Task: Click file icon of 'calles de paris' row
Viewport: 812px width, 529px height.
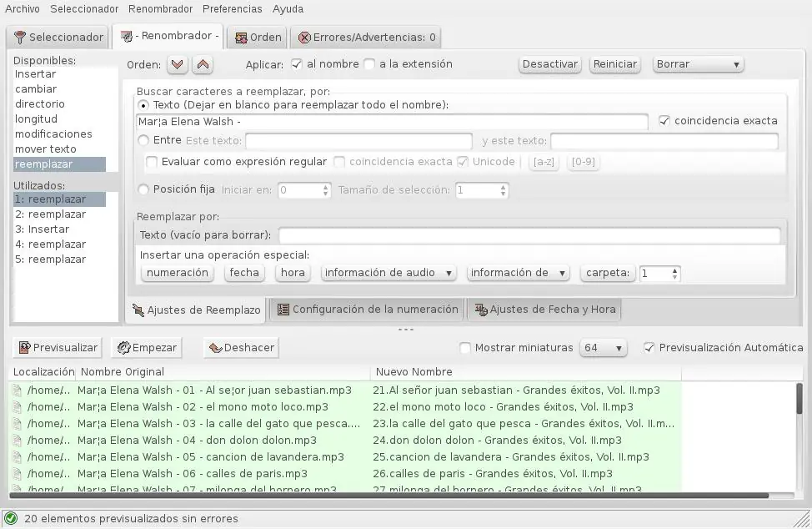Action: (x=18, y=474)
